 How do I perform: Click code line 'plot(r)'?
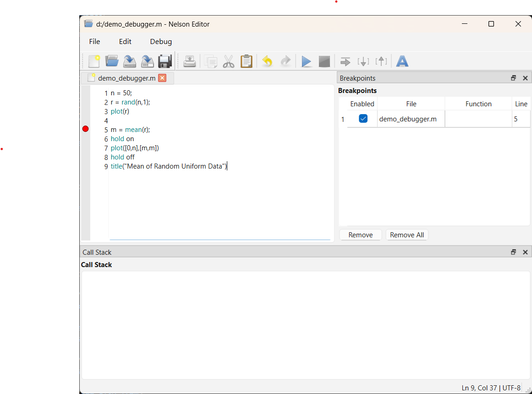pos(120,111)
